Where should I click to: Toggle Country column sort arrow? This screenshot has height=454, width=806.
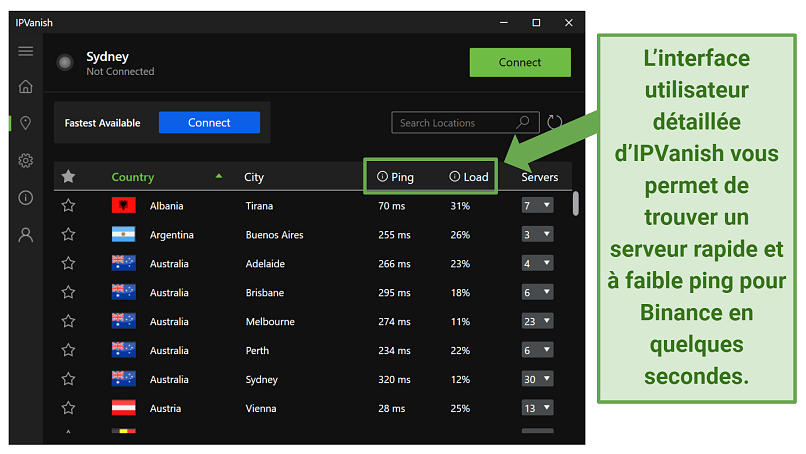219,176
